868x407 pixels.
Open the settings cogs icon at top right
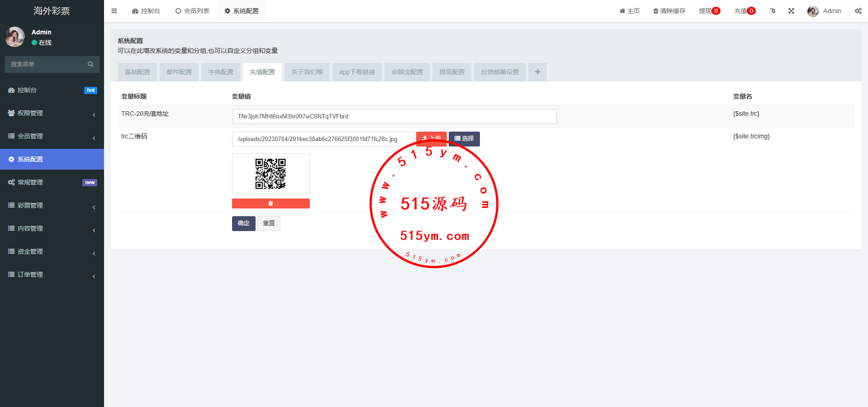pos(858,11)
